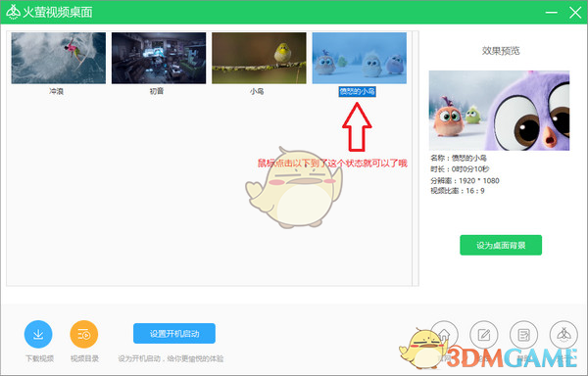588x376 pixels.
Task: Select the 初音 video thumbnail
Action: pos(159,58)
